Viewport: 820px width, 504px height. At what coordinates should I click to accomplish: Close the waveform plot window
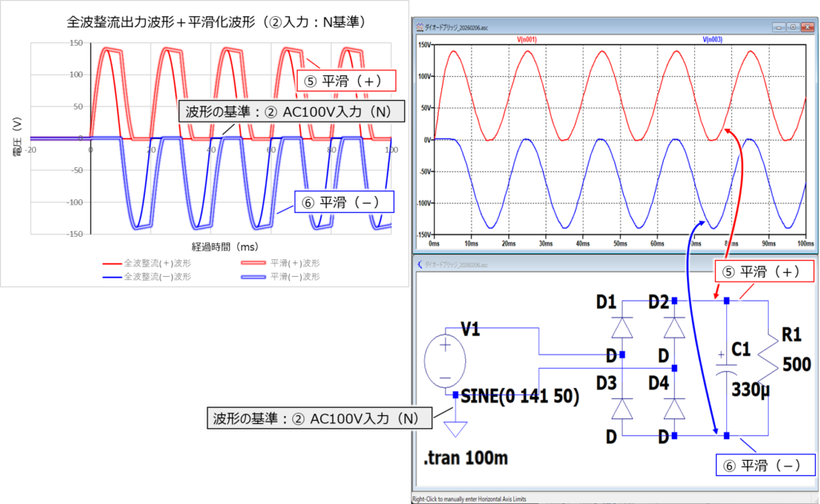tap(808, 26)
